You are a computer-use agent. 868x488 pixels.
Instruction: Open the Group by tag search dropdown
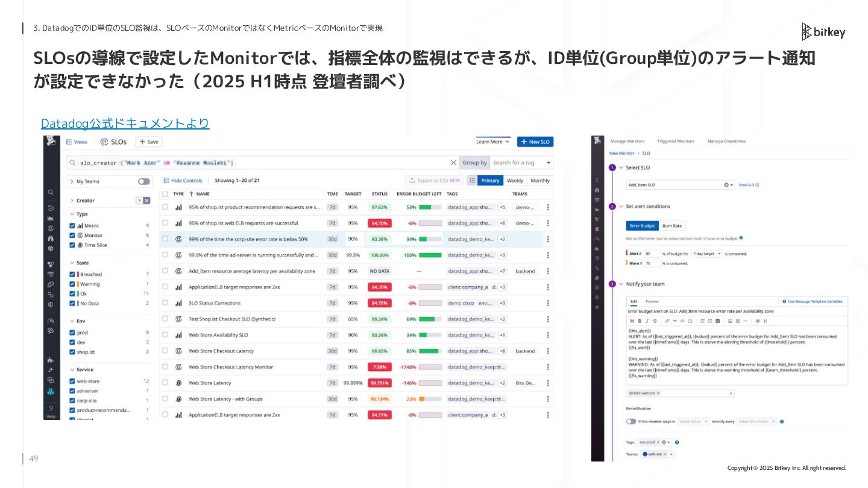click(x=521, y=163)
